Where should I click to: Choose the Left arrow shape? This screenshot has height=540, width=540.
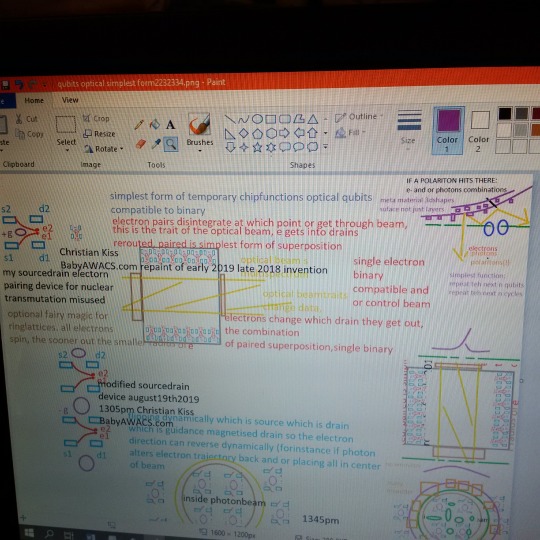pyautogui.click(x=299, y=133)
